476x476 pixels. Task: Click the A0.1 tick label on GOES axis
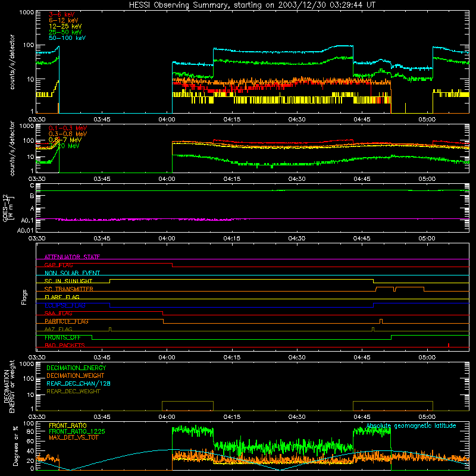click(x=27, y=220)
